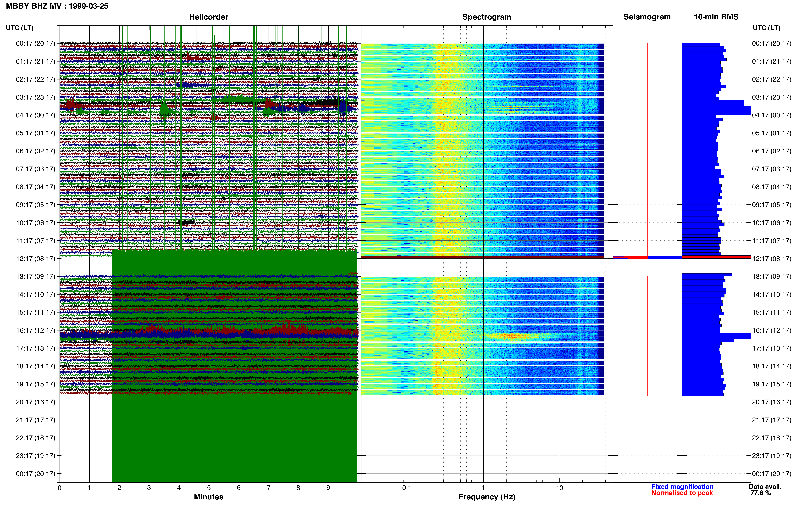Click the 1 tick on Frequency axis
This screenshot has width=812, height=508.
(483, 488)
